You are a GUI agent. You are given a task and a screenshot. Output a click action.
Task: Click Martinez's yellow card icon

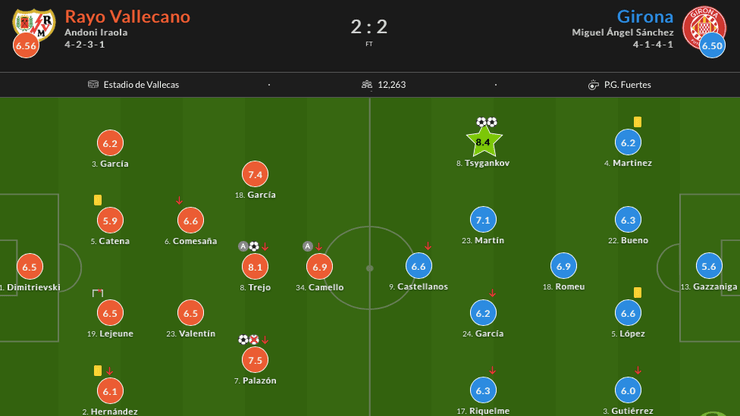click(x=637, y=122)
